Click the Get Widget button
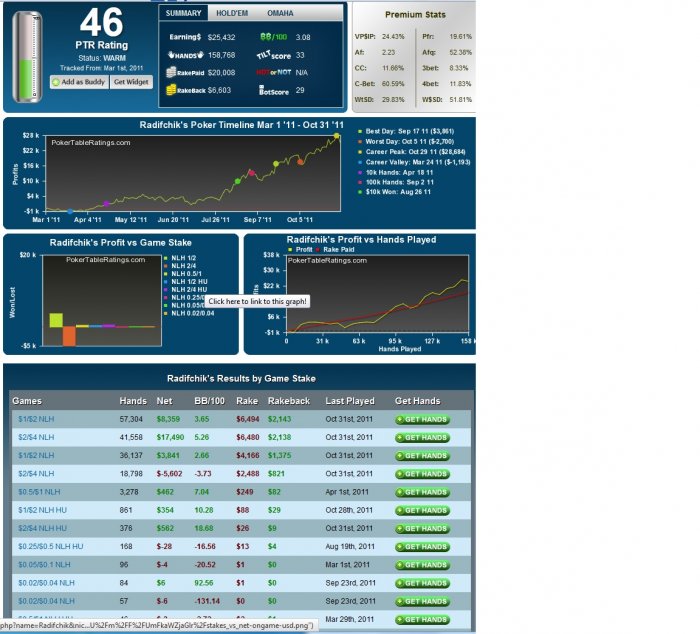This screenshot has height=634, width=700. click(x=131, y=82)
